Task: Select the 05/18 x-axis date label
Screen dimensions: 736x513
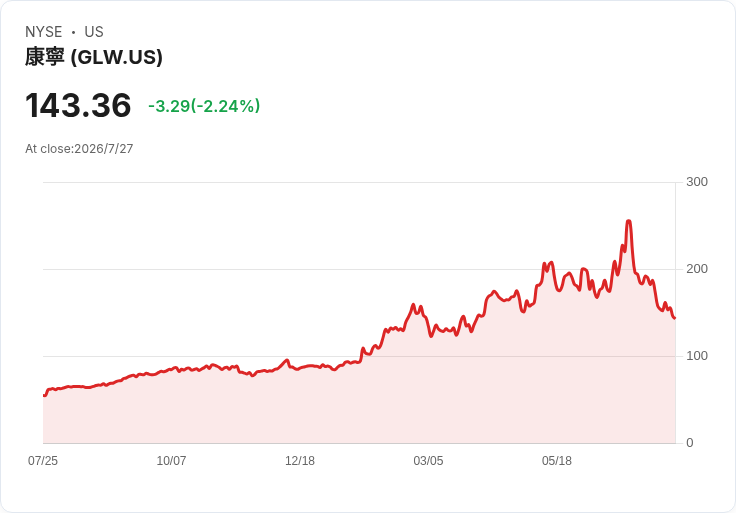Action: (557, 461)
